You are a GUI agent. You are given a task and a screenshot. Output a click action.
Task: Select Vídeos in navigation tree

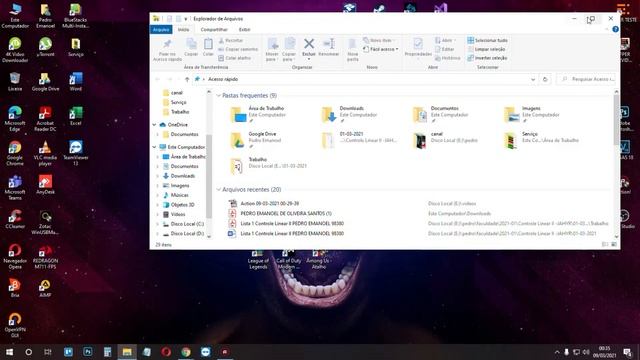tap(178, 214)
